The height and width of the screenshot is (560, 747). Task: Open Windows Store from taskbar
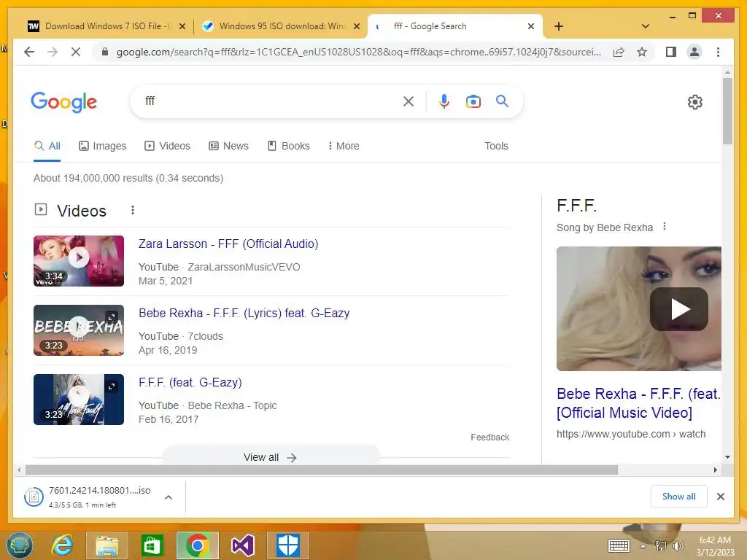coord(152,545)
